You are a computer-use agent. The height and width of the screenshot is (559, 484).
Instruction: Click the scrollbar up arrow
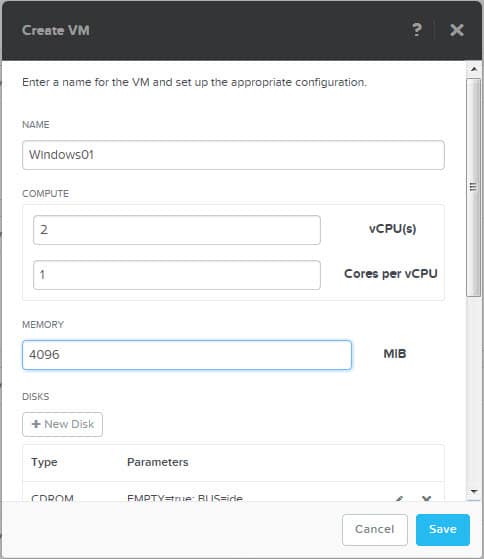474,69
